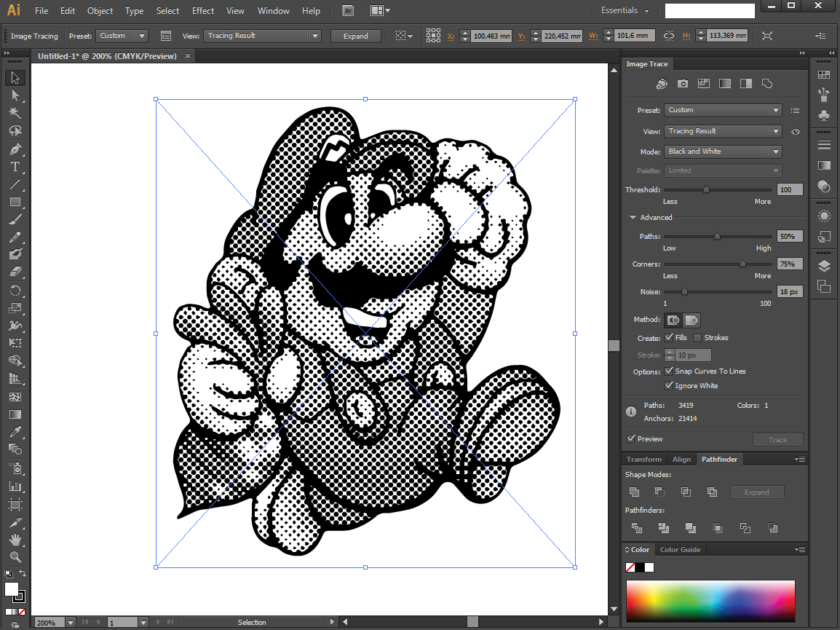Open the View dropdown in the Image Trace panel
This screenshot has height=630, width=840.
pyautogui.click(x=723, y=131)
